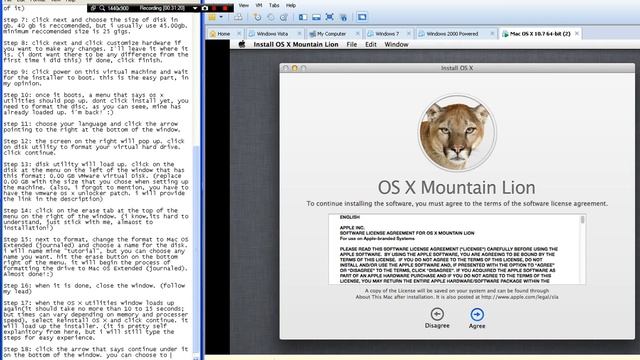This screenshot has width=640, height=360.
Task: Click the Install OS X window minimize button
Action: coord(294,68)
